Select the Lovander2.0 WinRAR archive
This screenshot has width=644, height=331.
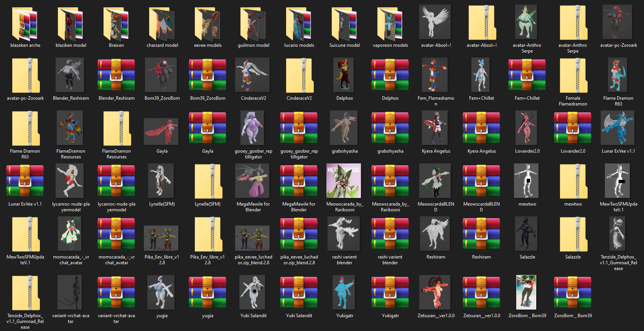point(573,128)
